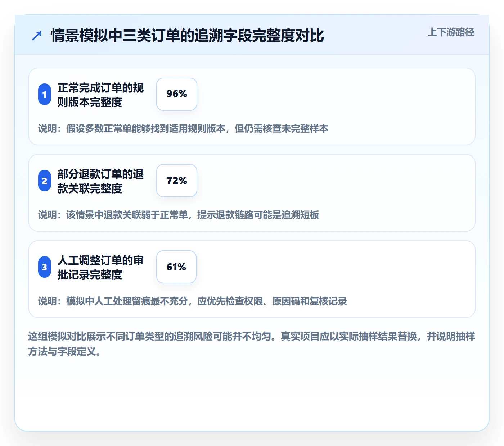Image resolution: width=504 pixels, height=446 pixels.
Task: Click the blue trend arrow icon in header
Action: (37, 36)
